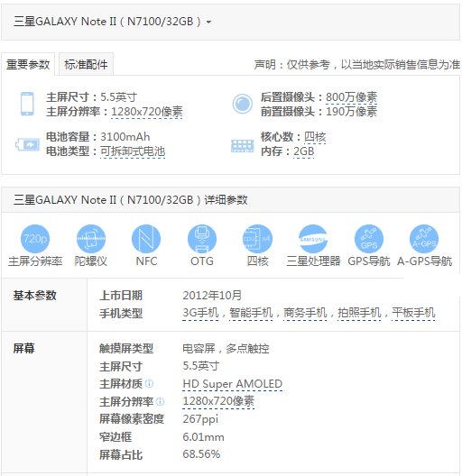Screen dimensions: 462x476
Task: Open the 3G手机 phone type link
Action: point(200,313)
